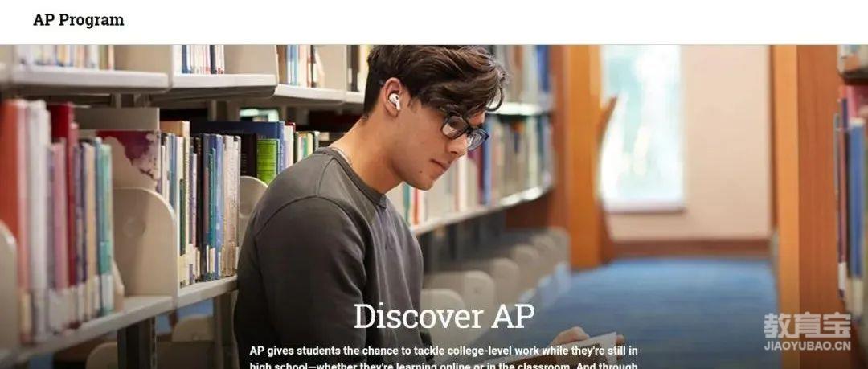Click the white earbud in student's ear
The height and width of the screenshot is (369, 868).
(x=395, y=100)
